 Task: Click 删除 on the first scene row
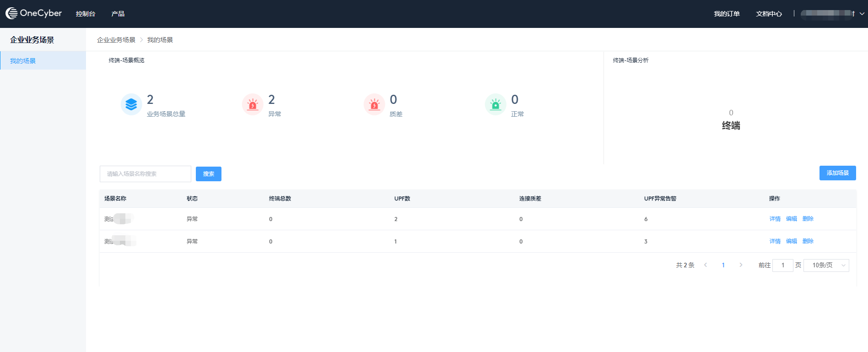tap(808, 219)
